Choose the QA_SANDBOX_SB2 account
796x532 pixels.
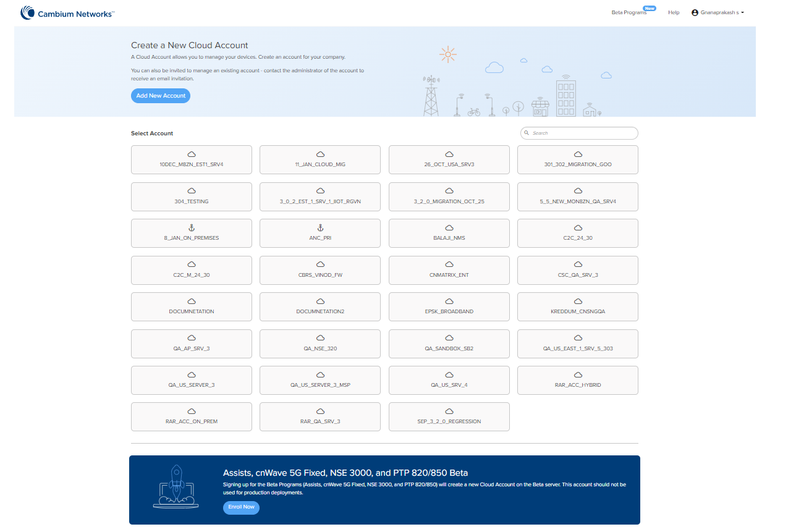[449, 344]
